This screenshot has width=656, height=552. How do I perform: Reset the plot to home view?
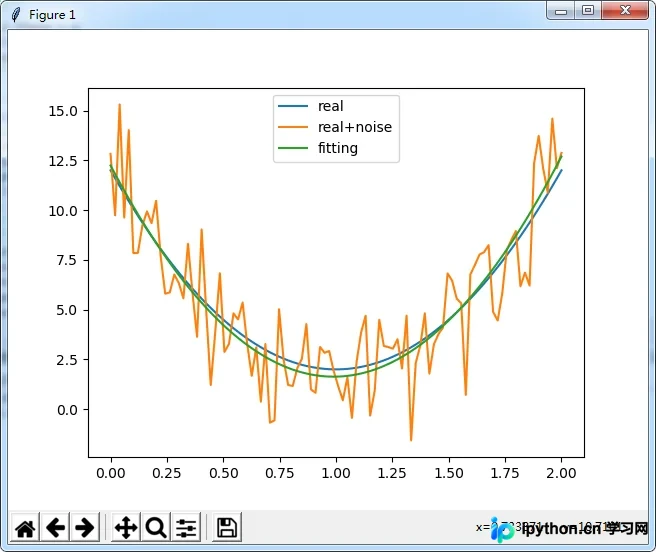(x=25, y=528)
